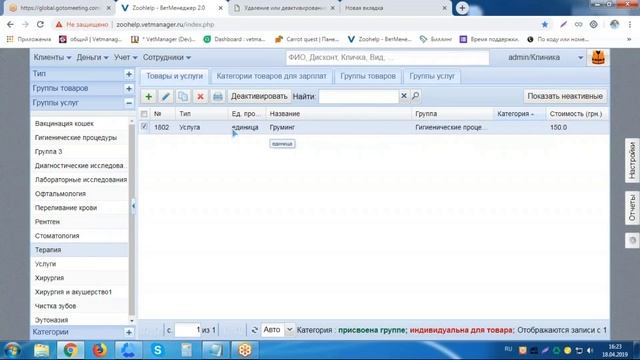Select Вакцинация кошек group
Viewport: 640px width, 360px height.
(80, 123)
